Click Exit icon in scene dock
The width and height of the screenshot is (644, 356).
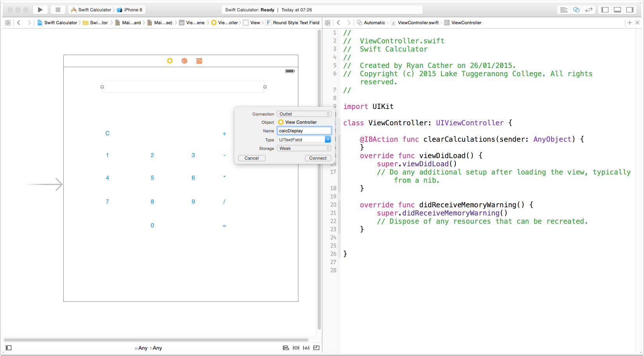tap(199, 61)
